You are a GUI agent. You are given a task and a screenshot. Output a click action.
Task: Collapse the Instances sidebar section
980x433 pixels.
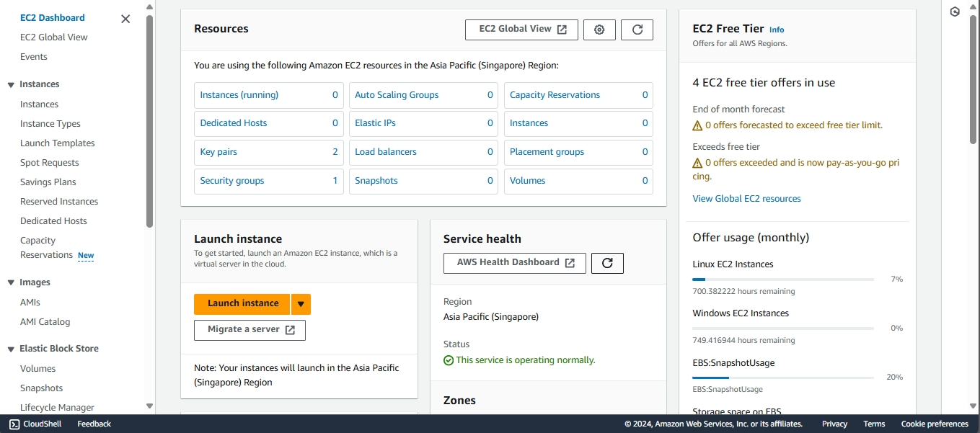click(x=11, y=85)
